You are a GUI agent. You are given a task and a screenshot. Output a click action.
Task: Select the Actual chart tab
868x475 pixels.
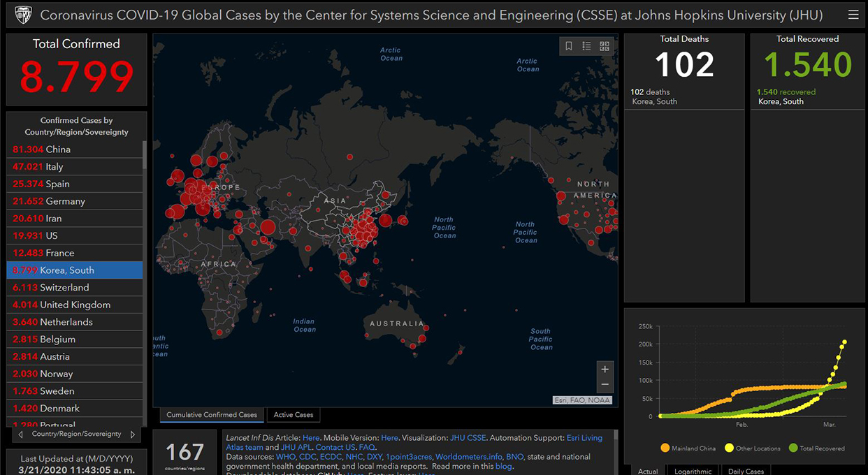coord(648,471)
